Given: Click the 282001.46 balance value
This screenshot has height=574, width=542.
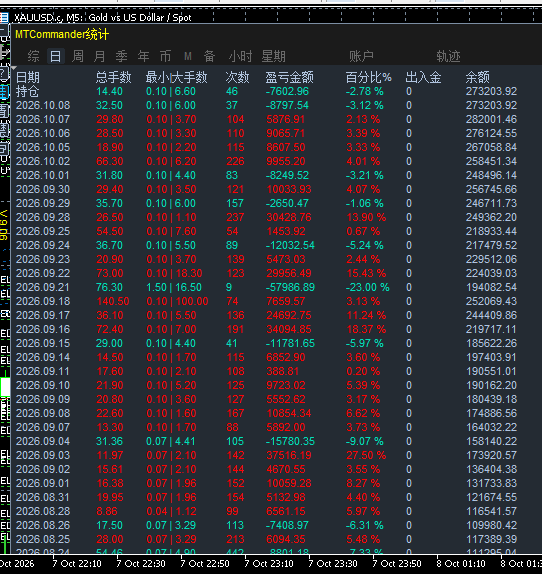Looking at the screenshot, I should click(x=491, y=119).
